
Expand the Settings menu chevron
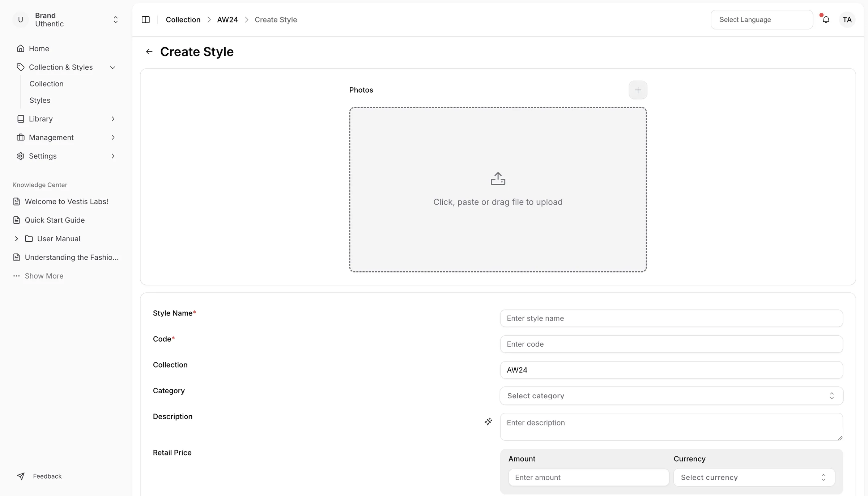point(112,156)
